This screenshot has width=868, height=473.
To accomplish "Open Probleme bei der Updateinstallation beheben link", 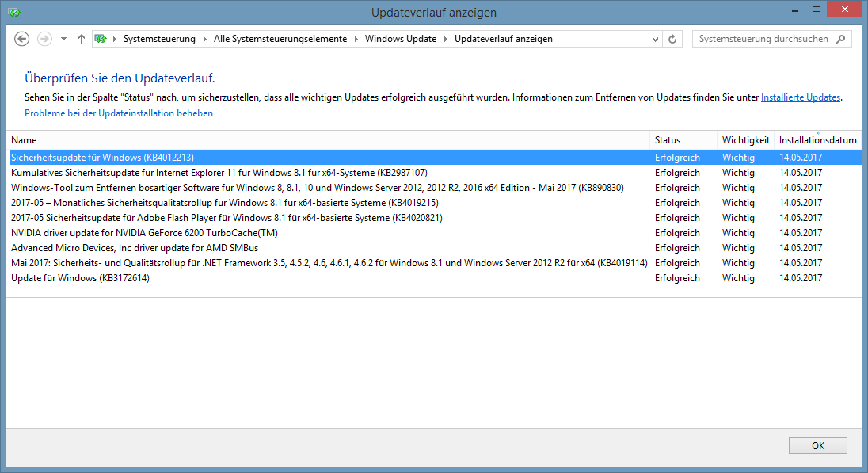I will tap(119, 113).
